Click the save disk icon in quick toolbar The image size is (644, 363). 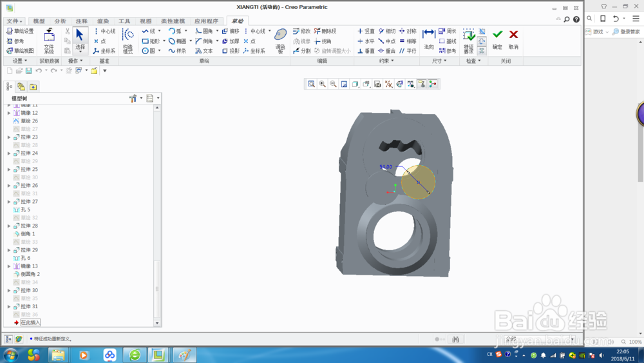pos(29,71)
